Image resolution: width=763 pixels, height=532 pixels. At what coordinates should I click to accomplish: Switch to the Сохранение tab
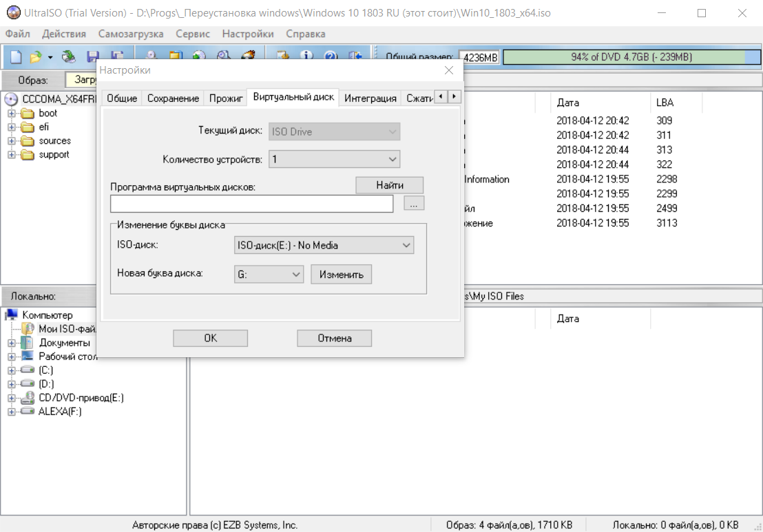(174, 98)
